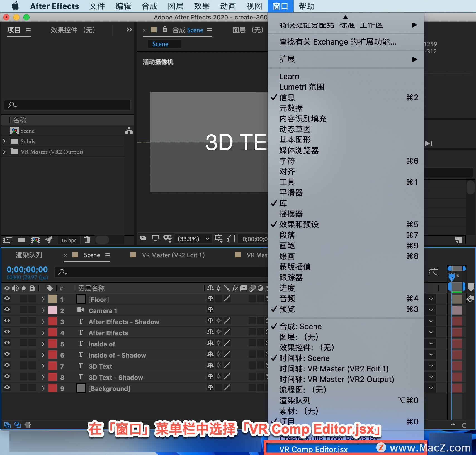This screenshot has width=476, height=455.
Task: Toggle transfer controls pane icon at timeline bottom
Action: click(x=18, y=425)
